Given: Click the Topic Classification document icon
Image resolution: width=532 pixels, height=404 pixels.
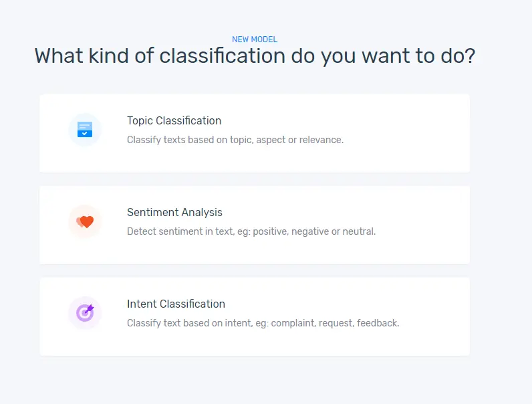Looking at the screenshot, I should tap(85, 130).
